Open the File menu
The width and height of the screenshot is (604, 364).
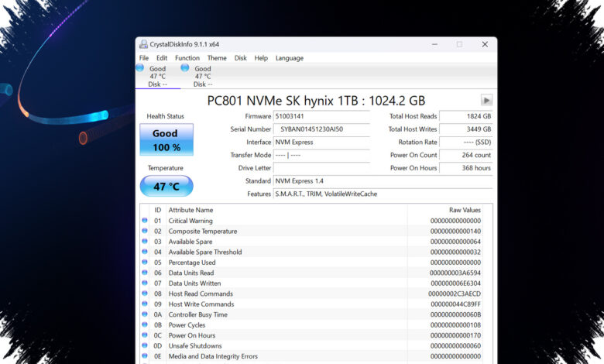[x=144, y=58]
